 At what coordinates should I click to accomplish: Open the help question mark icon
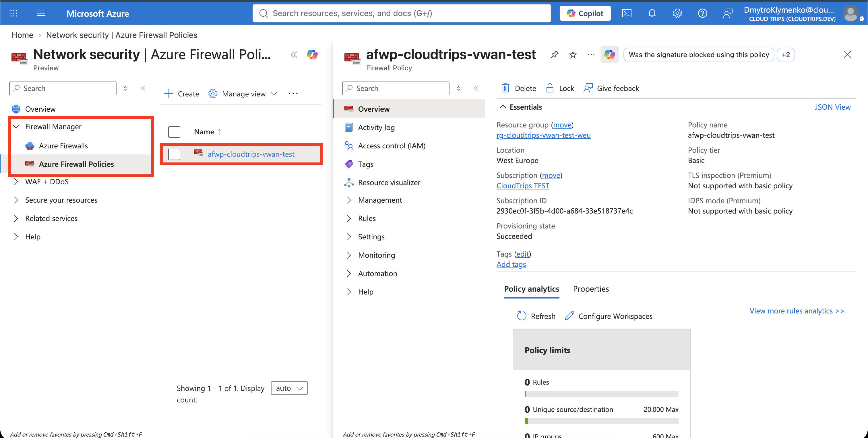[703, 13]
